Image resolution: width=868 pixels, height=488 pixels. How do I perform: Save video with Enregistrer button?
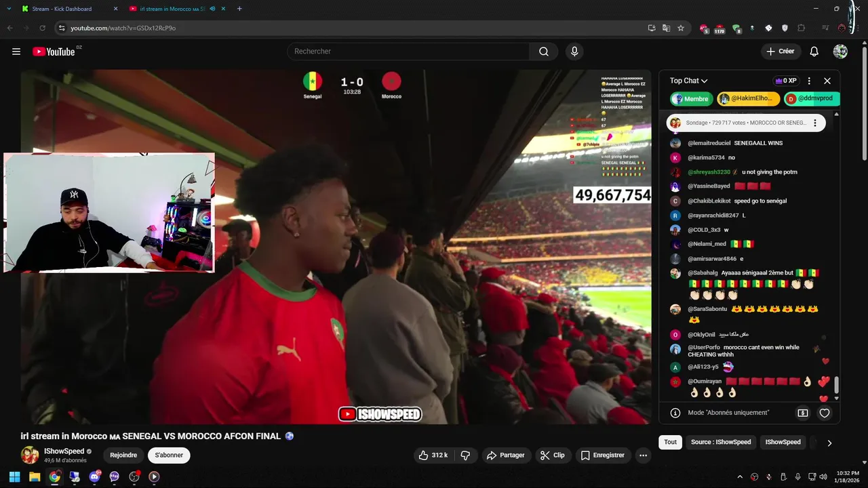tap(603, 455)
